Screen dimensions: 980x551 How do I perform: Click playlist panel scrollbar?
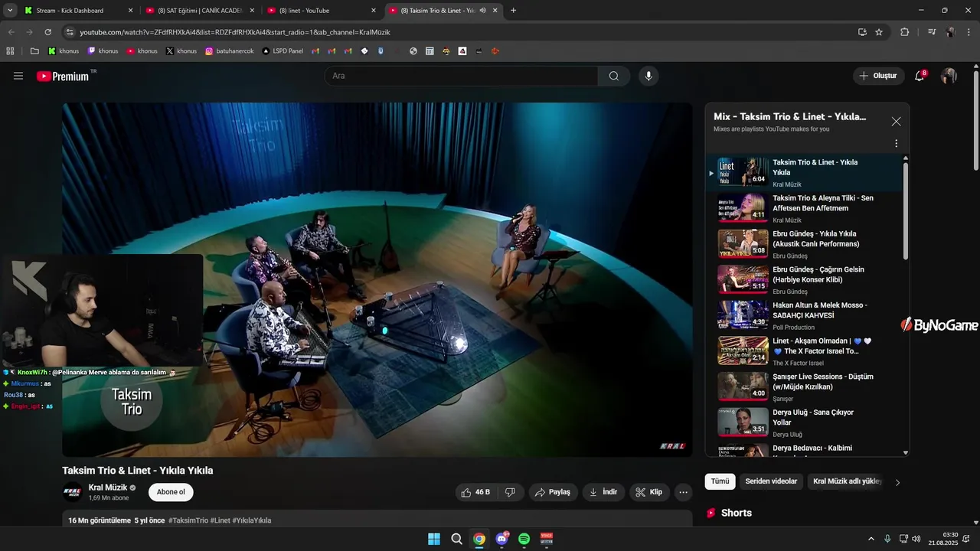coord(906,210)
